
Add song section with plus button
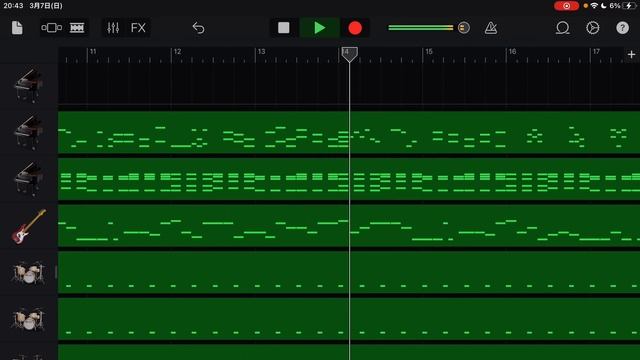pyautogui.click(x=631, y=54)
